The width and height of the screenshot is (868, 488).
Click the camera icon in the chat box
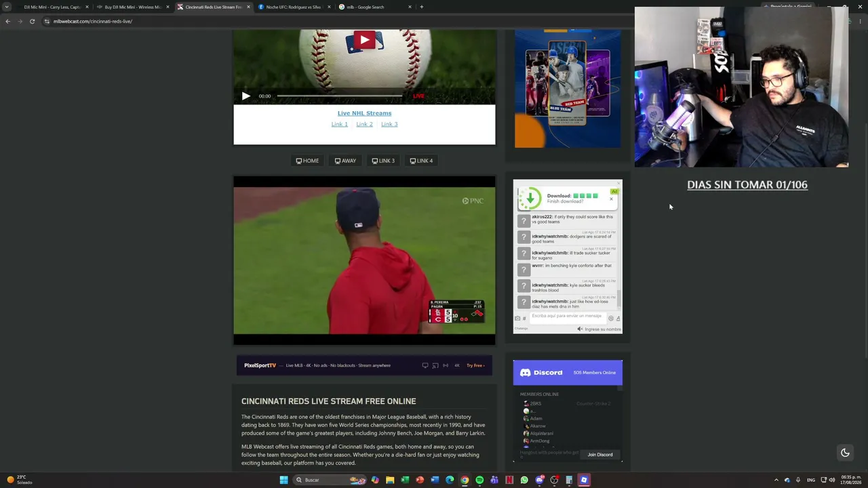click(x=517, y=318)
